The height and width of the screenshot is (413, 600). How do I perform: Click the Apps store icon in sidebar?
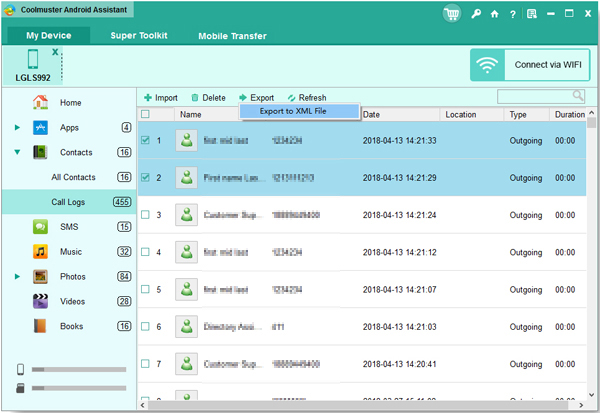[x=40, y=127]
